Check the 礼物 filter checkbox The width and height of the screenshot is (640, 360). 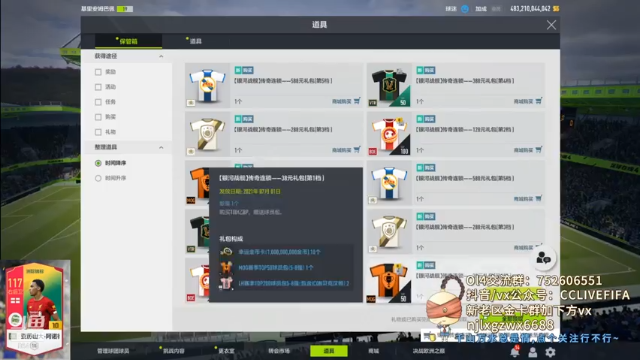[x=98, y=132]
